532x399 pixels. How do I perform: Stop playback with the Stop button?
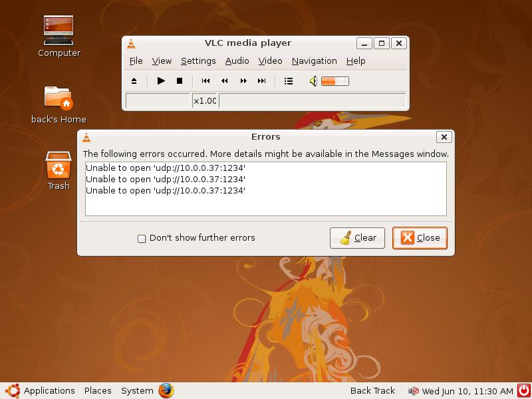coord(180,81)
